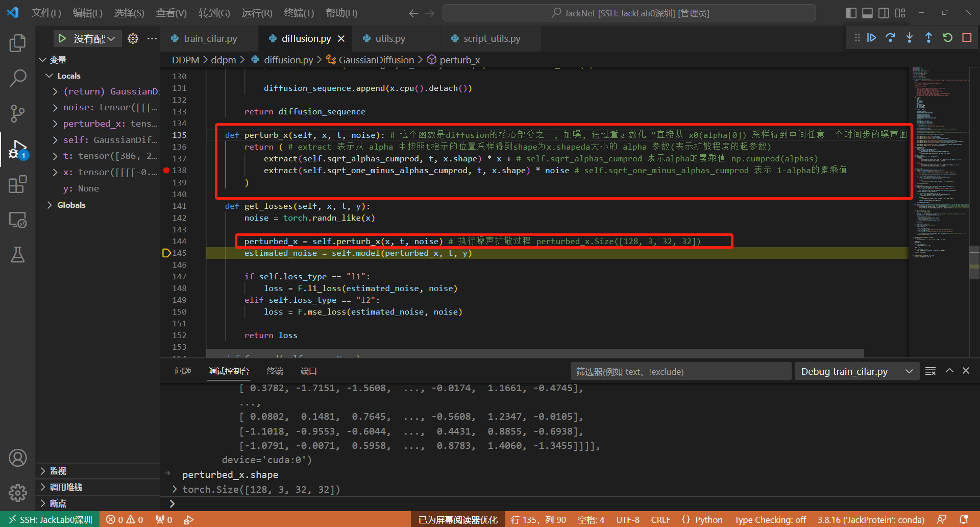Screen dimensions: 980x527
Task: Step over the current line
Action: [x=891, y=38]
